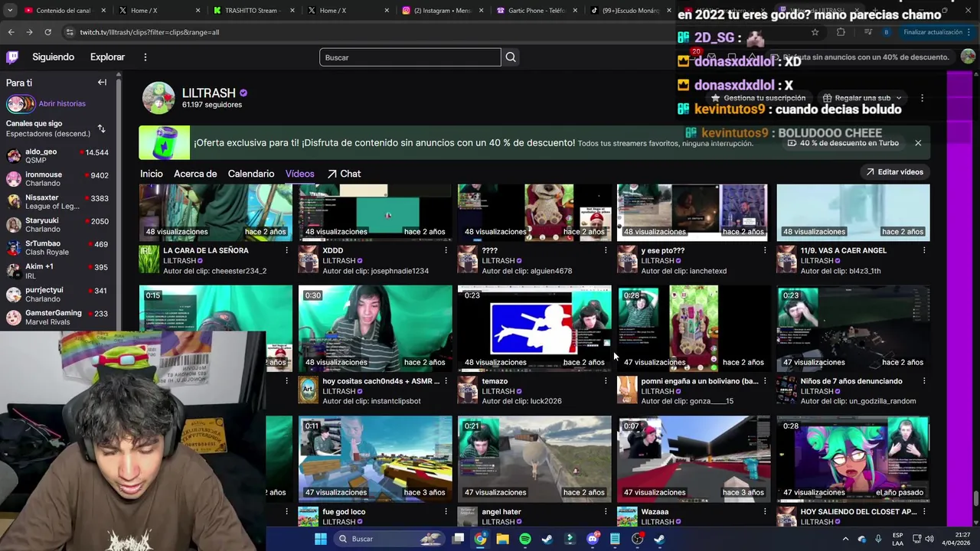Image resolution: width=980 pixels, height=551 pixels.
Task: Open options for clip y ese pto???
Action: tap(764, 250)
